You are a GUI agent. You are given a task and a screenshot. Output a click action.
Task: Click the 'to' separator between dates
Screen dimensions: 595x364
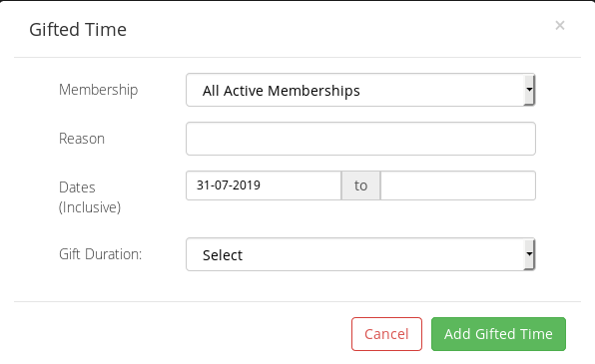(360, 185)
